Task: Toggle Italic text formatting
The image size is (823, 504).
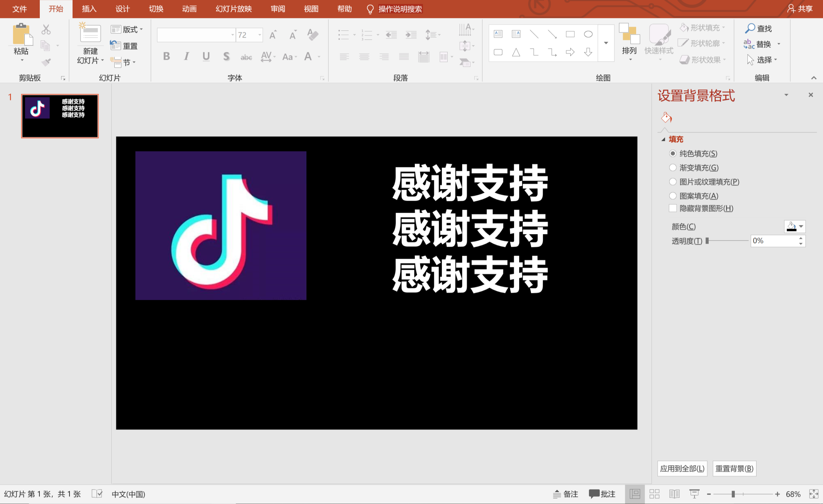Action: 186,56
